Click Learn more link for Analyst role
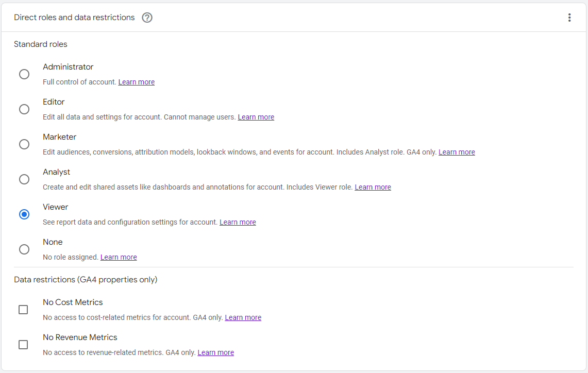The image size is (588, 373). coord(373,187)
